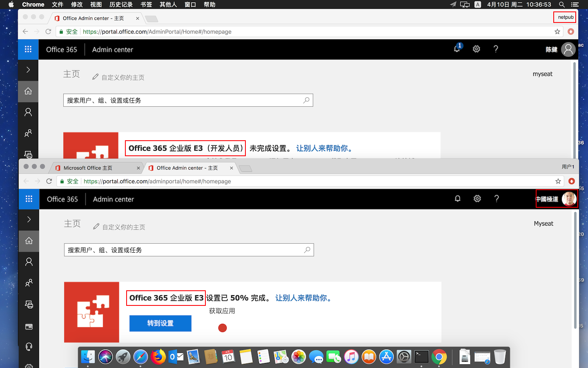The width and height of the screenshot is (588, 368).
Task: Click 让别人来帮助你 link in front window
Action: pos(304,298)
